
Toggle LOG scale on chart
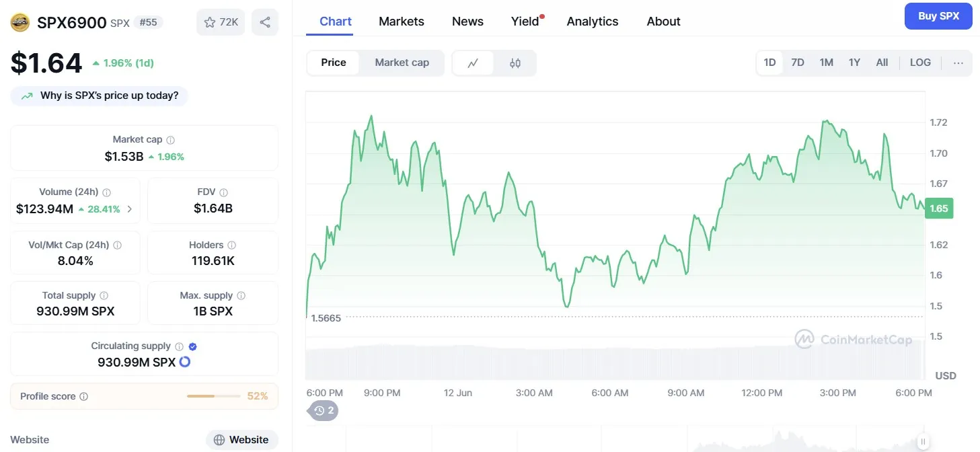point(920,63)
